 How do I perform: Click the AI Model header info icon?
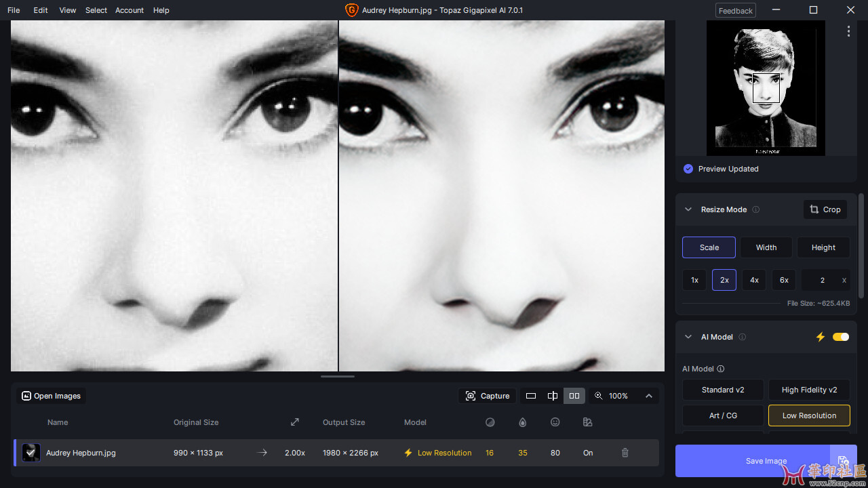(x=743, y=337)
